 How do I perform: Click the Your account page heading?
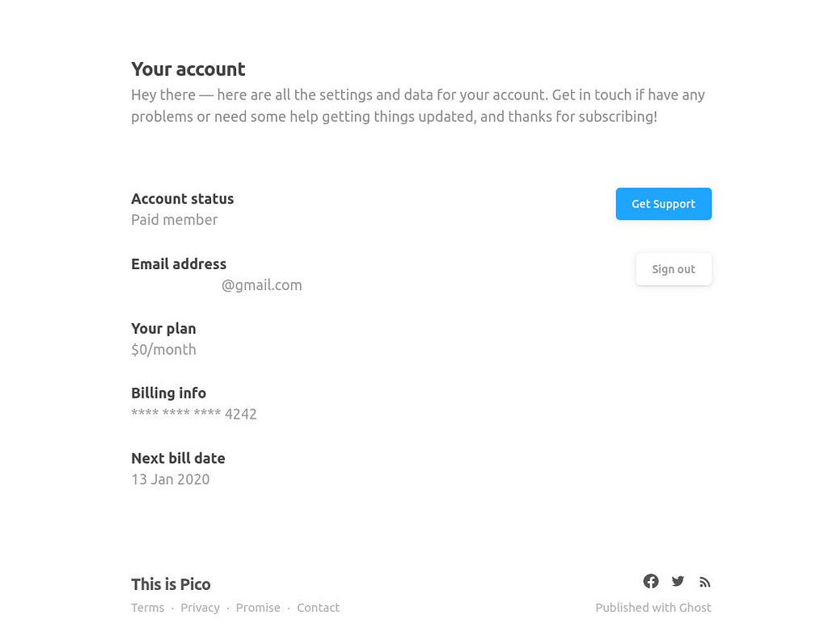pyautogui.click(x=188, y=69)
